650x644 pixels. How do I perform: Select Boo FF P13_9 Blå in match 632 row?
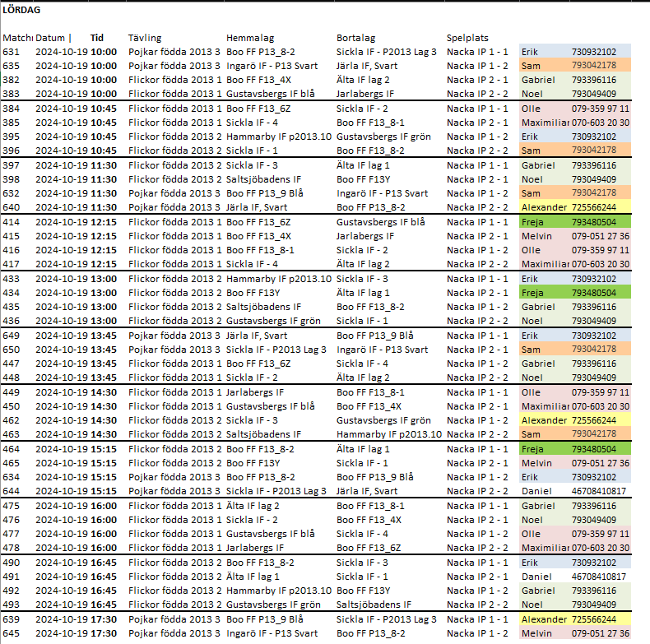tap(264, 193)
